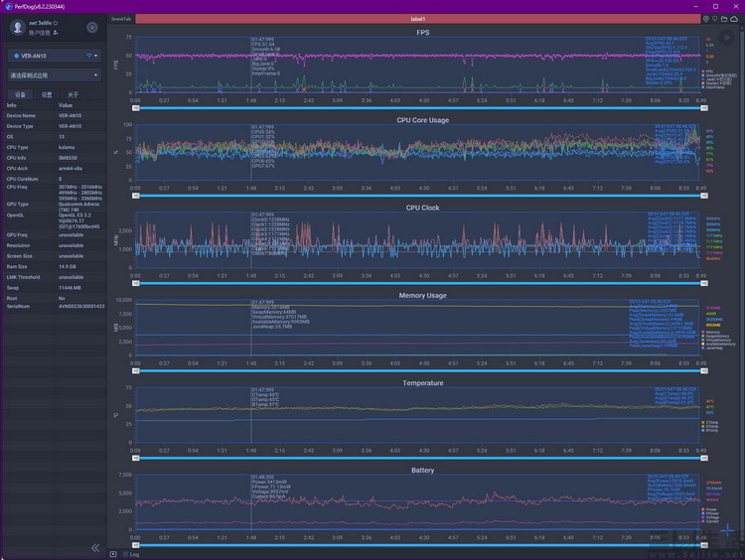Toggle FPS series in FPS chart legend
This screenshot has width=745, height=560.
[x=706, y=71]
